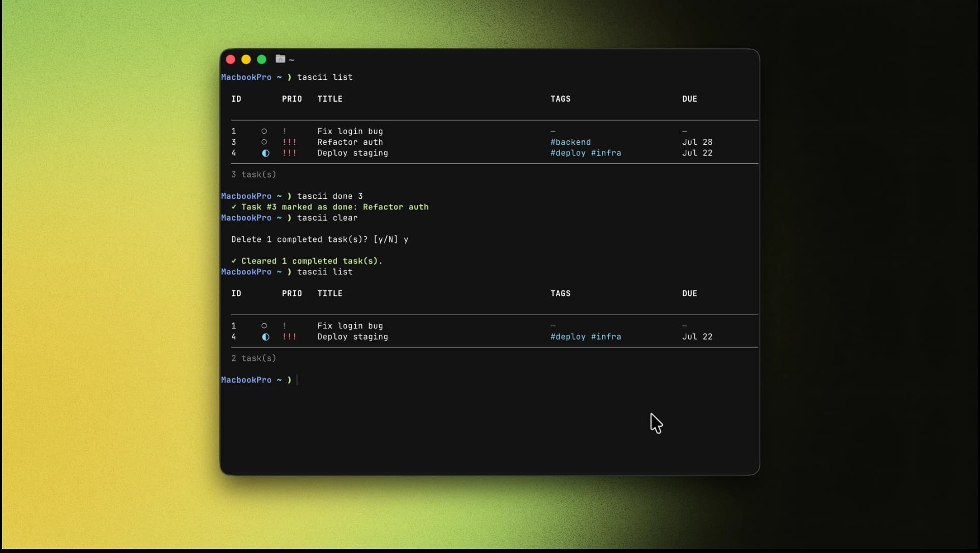Click 'Task #3 marked as done' message
Image resolution: width=980 pixels, height=553 pixels.
330,207
